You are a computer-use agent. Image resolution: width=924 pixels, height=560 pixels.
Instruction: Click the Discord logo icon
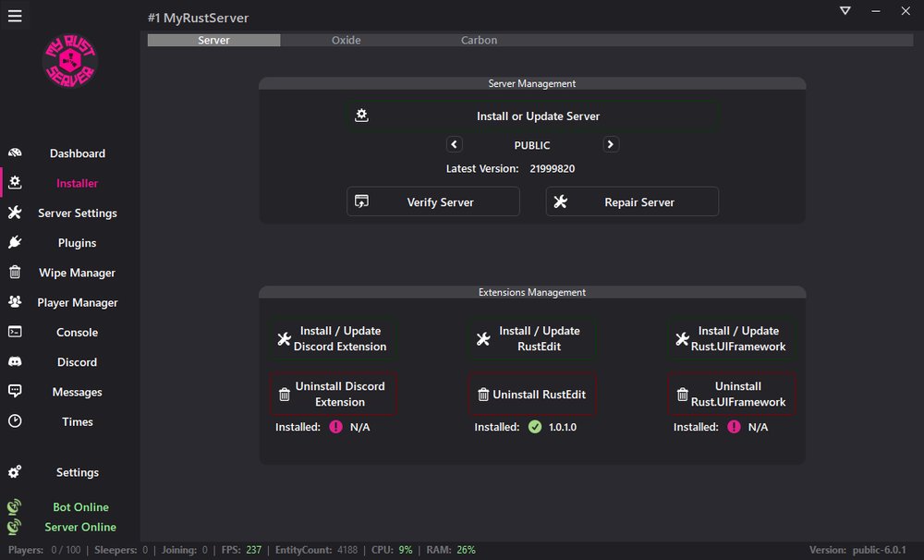(x=15, y=361)
